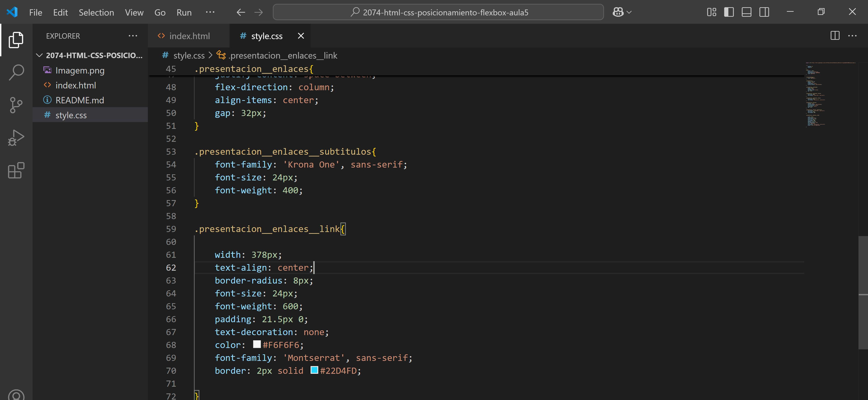
Task: Click the breadcrumb selector symbol icon
Action: pos(221,55)
